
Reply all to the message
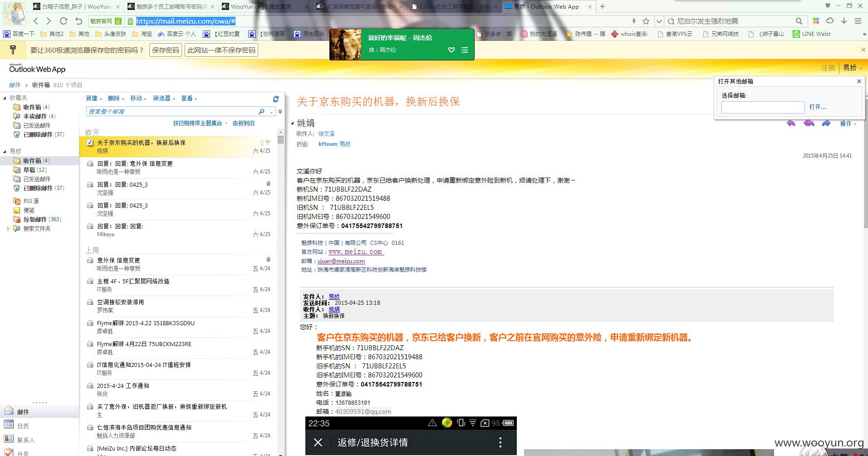tap(809, 123)
